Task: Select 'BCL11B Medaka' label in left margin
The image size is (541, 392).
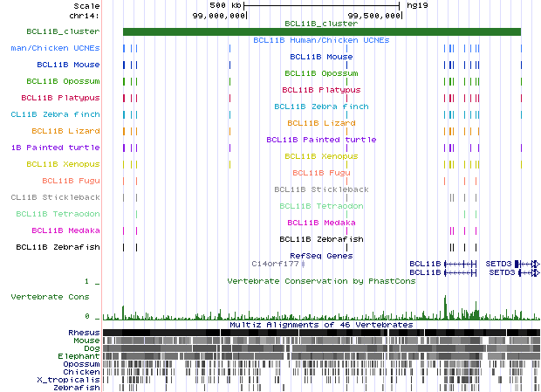Action: point(65,230)
